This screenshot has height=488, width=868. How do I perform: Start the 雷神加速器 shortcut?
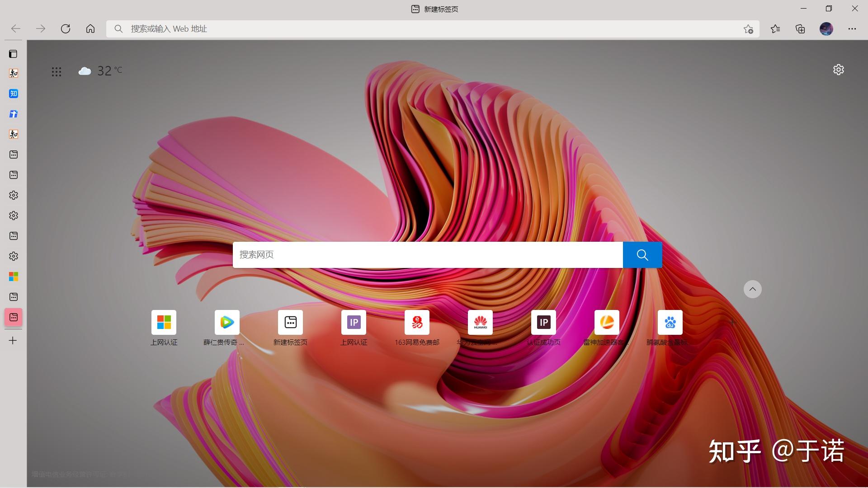tap(607, 323)
